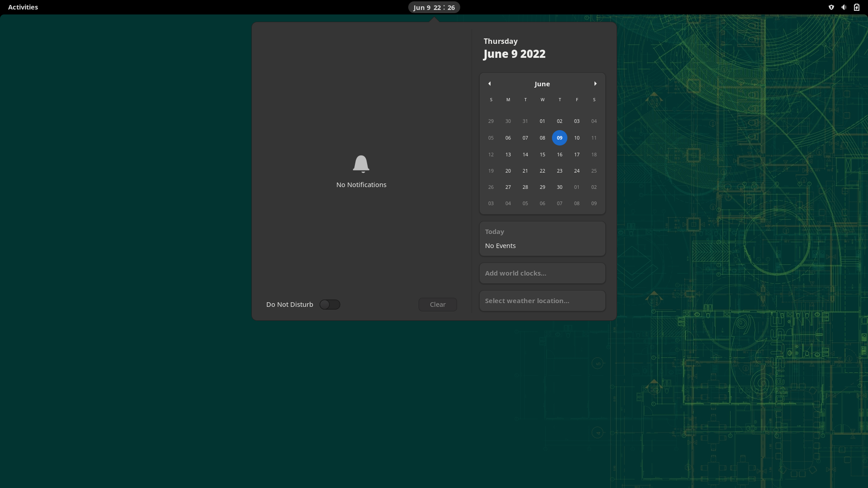This screenshot has width=868, height=488.
Task: Click the June month header label
Action: (542, 84)
